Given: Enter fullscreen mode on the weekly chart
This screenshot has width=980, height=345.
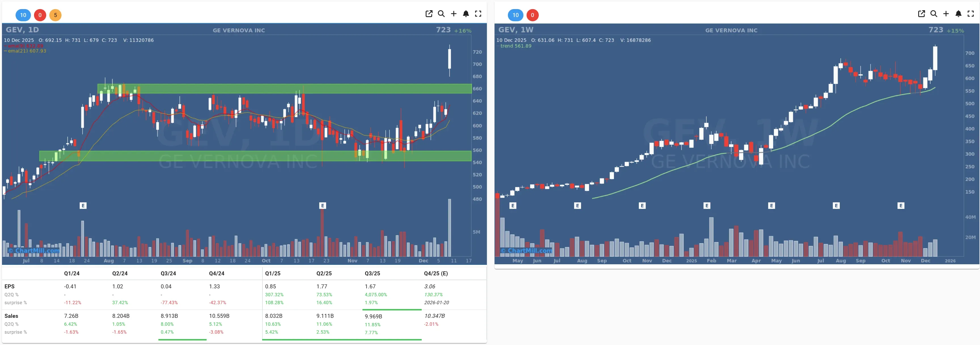Looking at the screenshot, I should coord(971,14).
